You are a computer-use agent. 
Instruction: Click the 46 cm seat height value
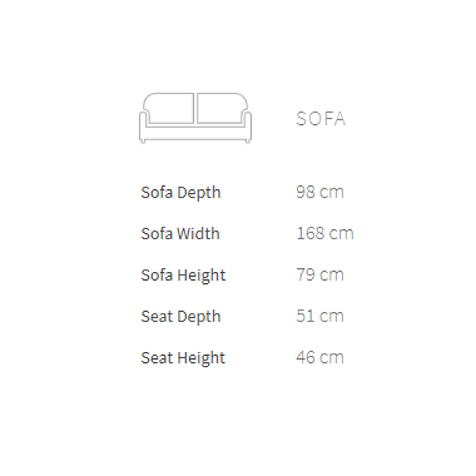point(320,357)
